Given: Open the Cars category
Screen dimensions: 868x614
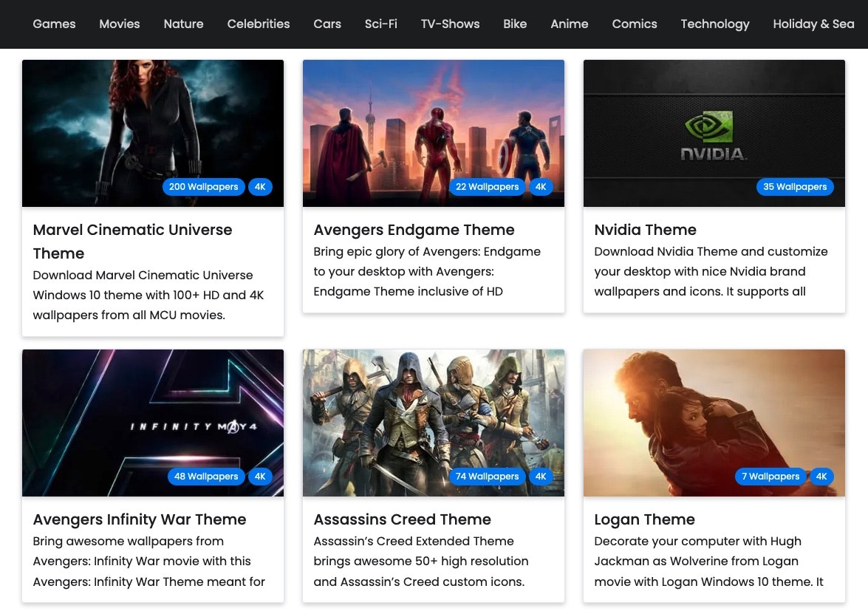Looking at the screenshot, I should tap(327, 24).
